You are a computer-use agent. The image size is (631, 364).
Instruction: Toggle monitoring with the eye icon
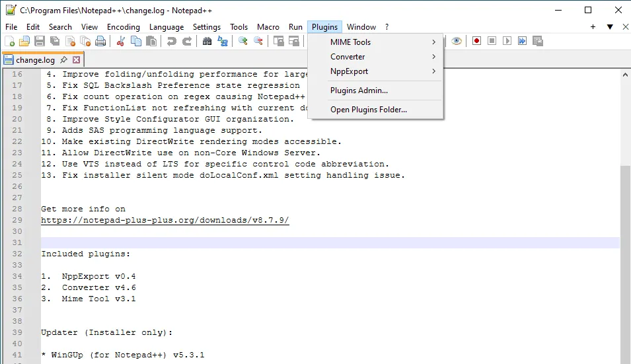[x=457, y=41]
